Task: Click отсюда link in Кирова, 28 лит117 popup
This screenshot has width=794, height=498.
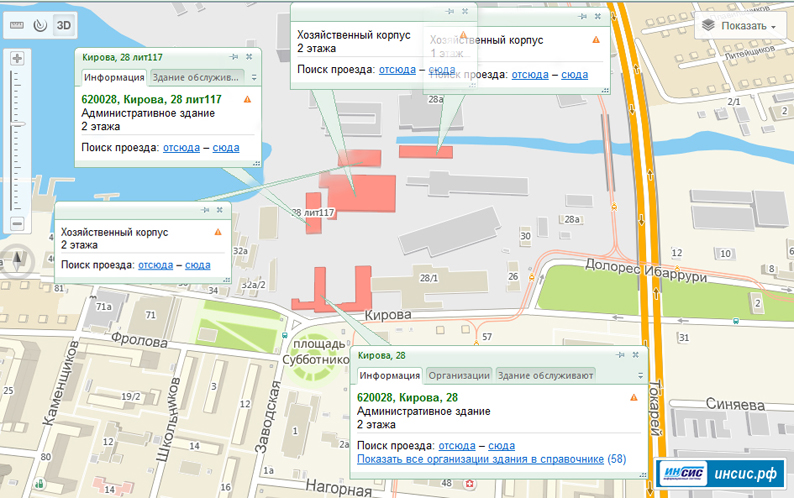Action: (181, 148)
